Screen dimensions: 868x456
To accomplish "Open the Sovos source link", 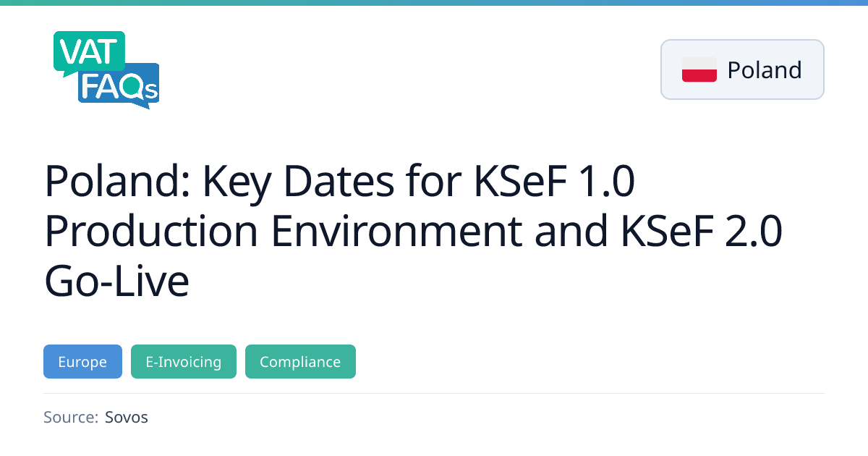I will coord(127,417).
